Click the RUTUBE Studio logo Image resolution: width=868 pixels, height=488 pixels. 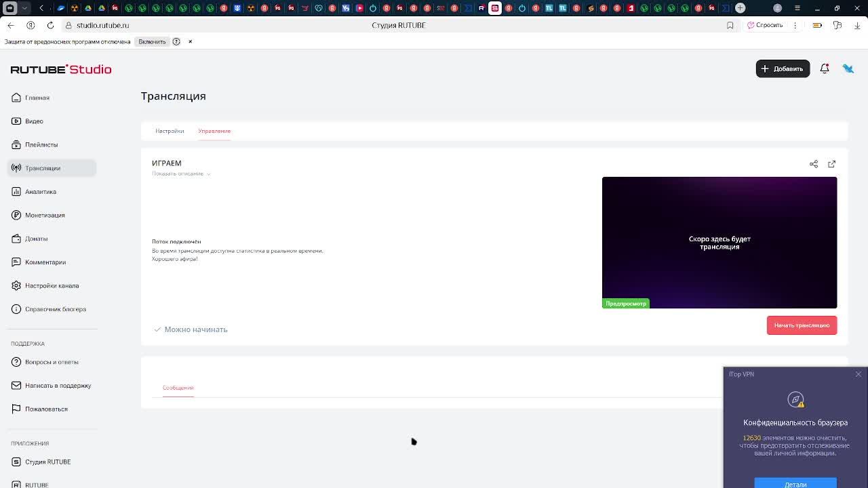(61, 69)
